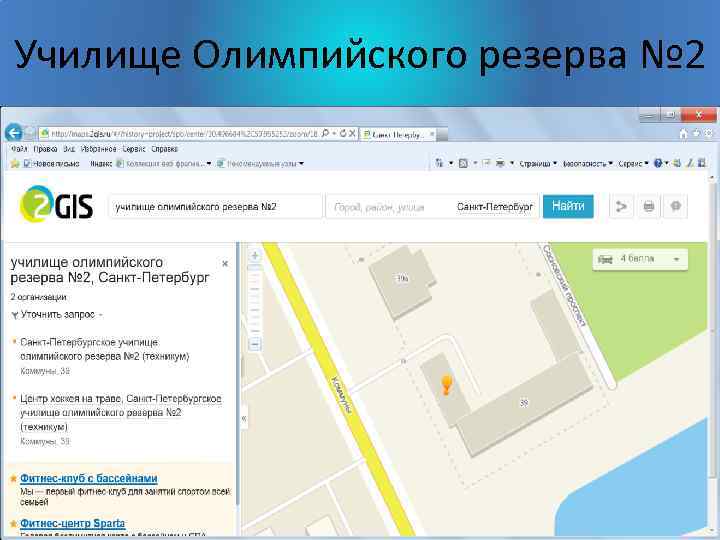Open the Сервис command bar dropdown
Image resolution: width=720 pixels, height=540 pixels.
point(633,163)
